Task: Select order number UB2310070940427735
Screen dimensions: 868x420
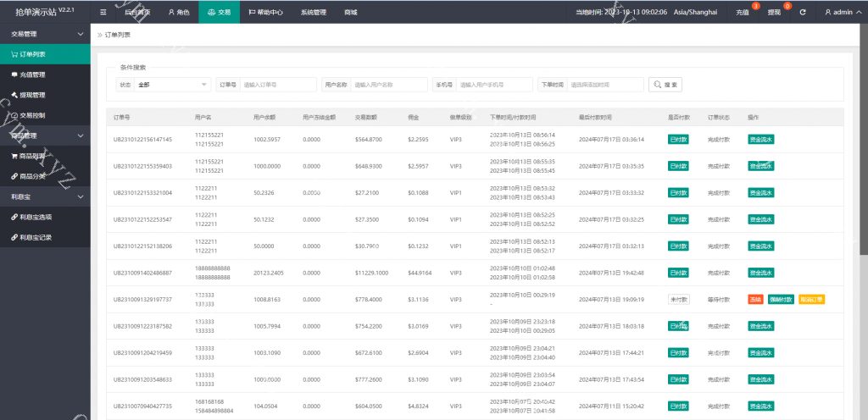Action: [142, 406]
